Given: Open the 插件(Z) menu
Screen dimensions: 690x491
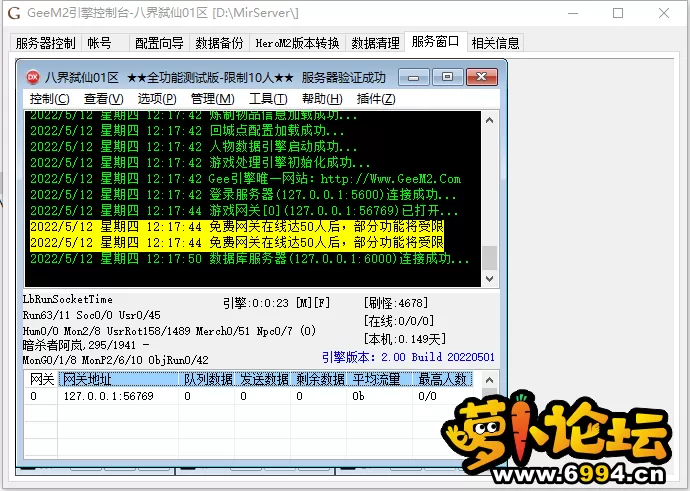Looking at the screenshot, I should 376,99.
